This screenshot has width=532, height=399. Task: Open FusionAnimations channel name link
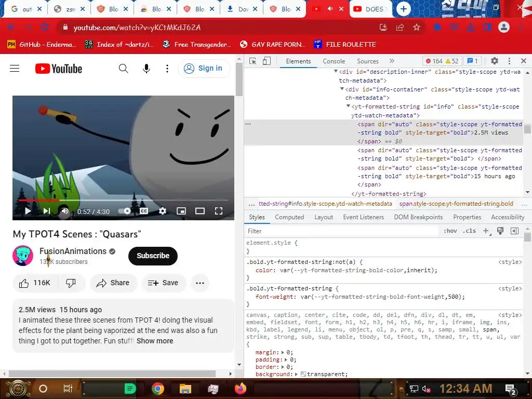73,251
